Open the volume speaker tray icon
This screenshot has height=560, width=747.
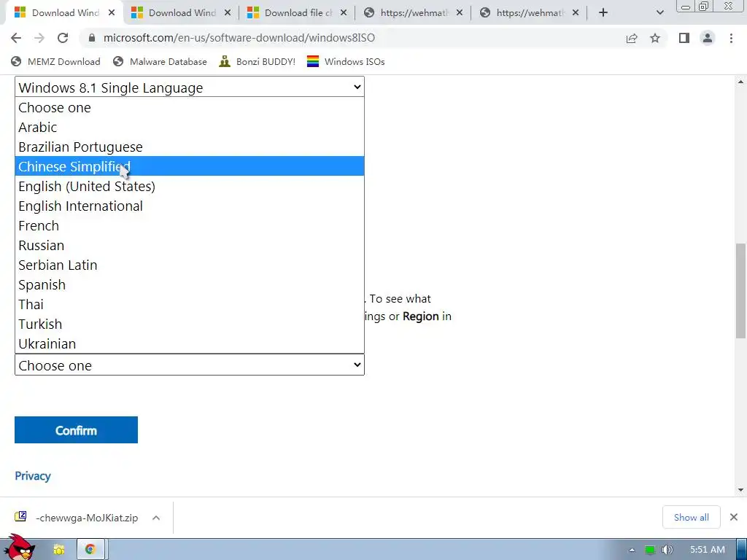pyautogui.click(x=667, y=550)
